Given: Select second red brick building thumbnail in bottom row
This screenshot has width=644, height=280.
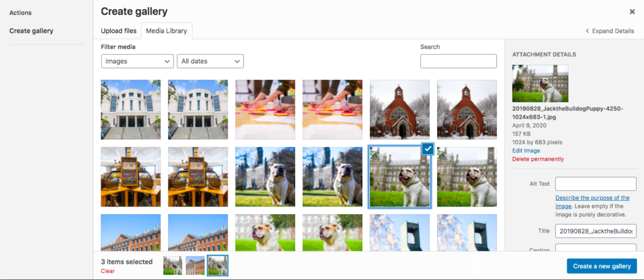Looking at the screenshot, I should (198, 232).
